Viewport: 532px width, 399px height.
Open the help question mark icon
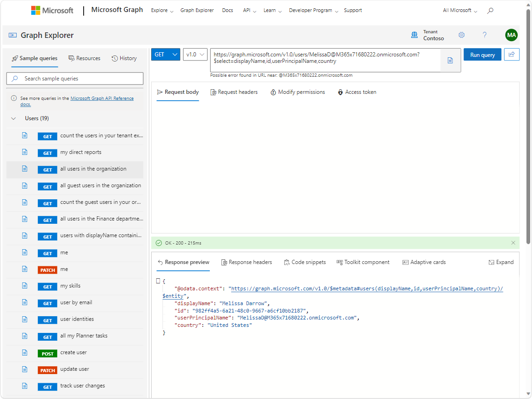[x=484, y=35]
